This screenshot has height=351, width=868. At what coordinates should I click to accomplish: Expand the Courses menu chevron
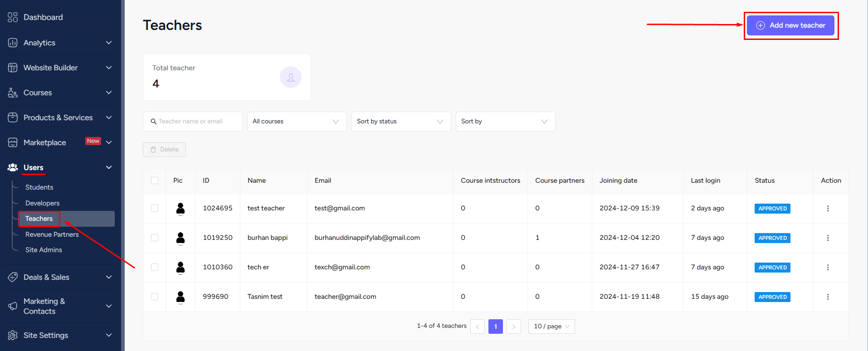(109, 93)
